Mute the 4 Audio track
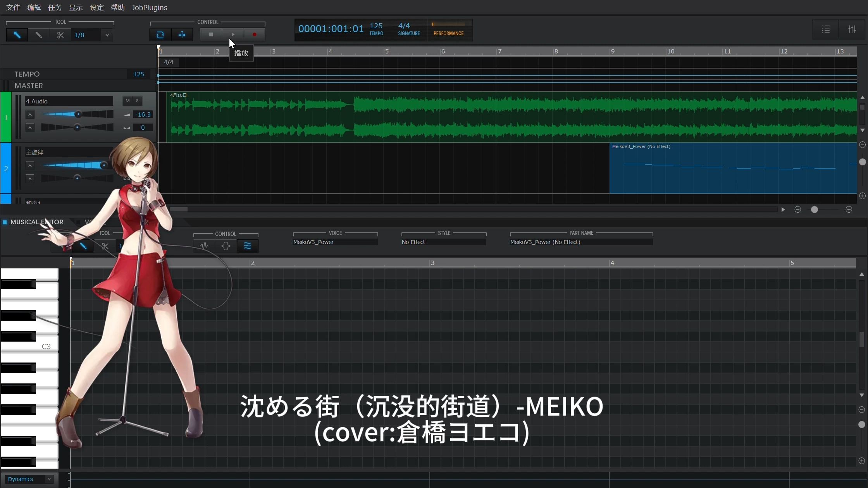This screenshot has width=868, height=488. pos(127,101)
